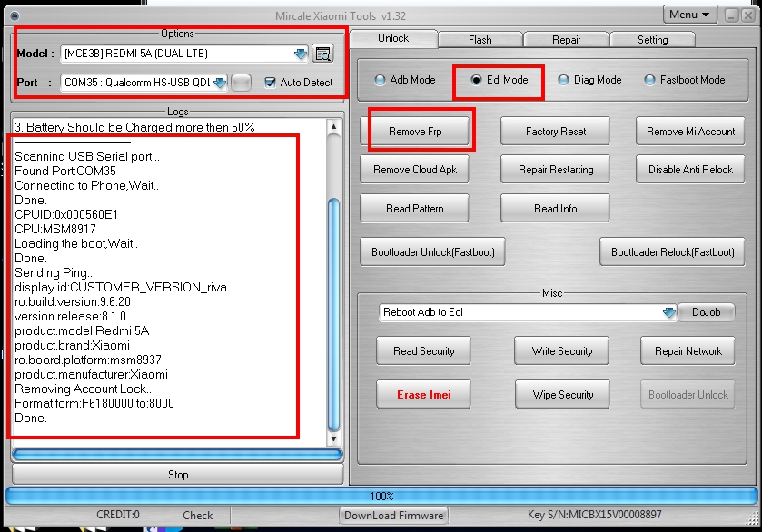This screenshot has height=532, width=762.
Task: Switch to the Setting tab
Action: 653,40
